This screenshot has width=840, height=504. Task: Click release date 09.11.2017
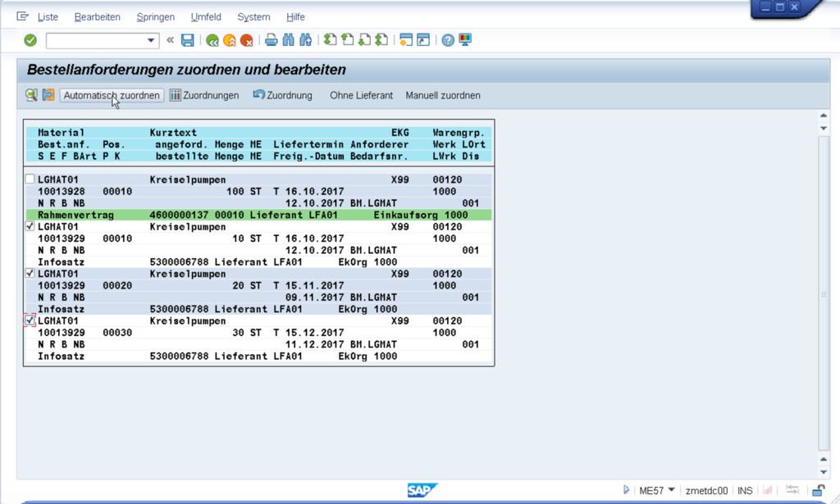(x=314, y=297)
